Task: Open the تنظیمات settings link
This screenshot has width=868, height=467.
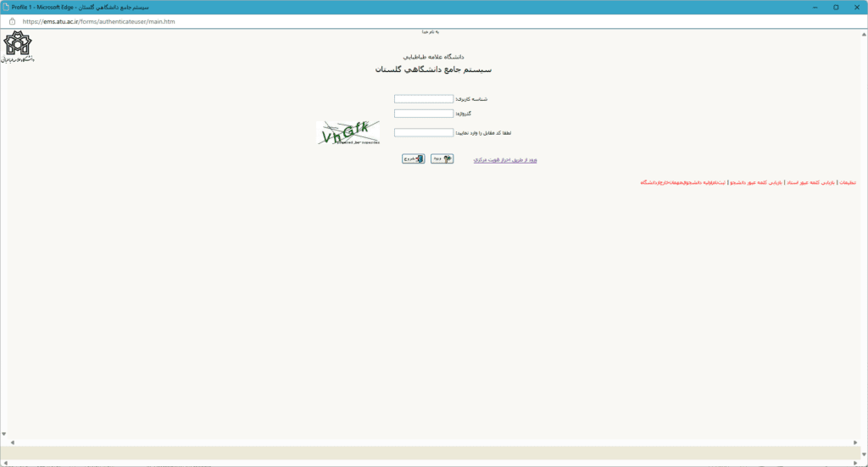Action: pos(848,182)
